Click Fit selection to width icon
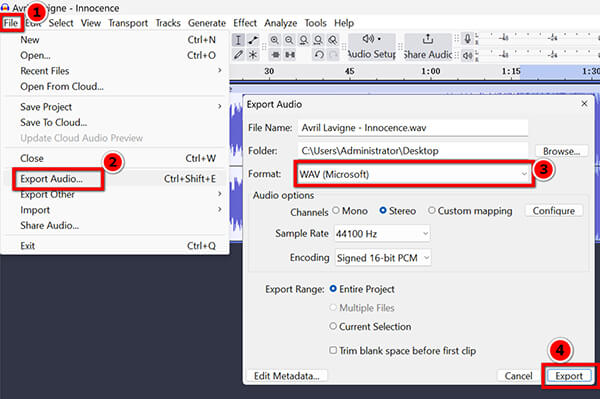 pos(304,40)
